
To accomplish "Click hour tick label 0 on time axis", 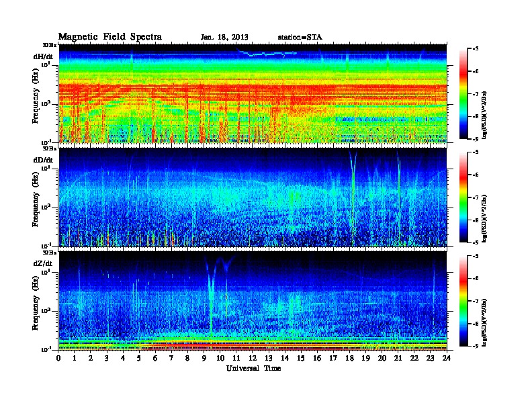I will pos(58,358).
